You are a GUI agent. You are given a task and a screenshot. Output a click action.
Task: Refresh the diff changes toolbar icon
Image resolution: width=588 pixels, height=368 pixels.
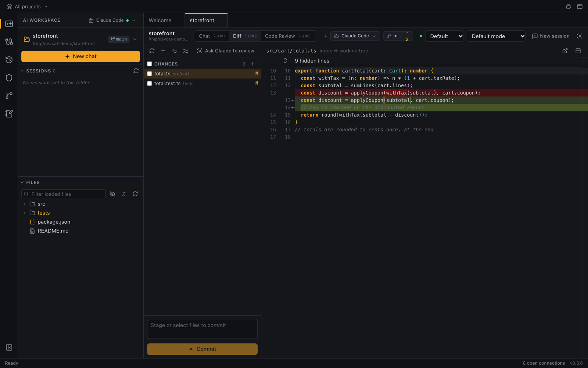pos(152,51)
